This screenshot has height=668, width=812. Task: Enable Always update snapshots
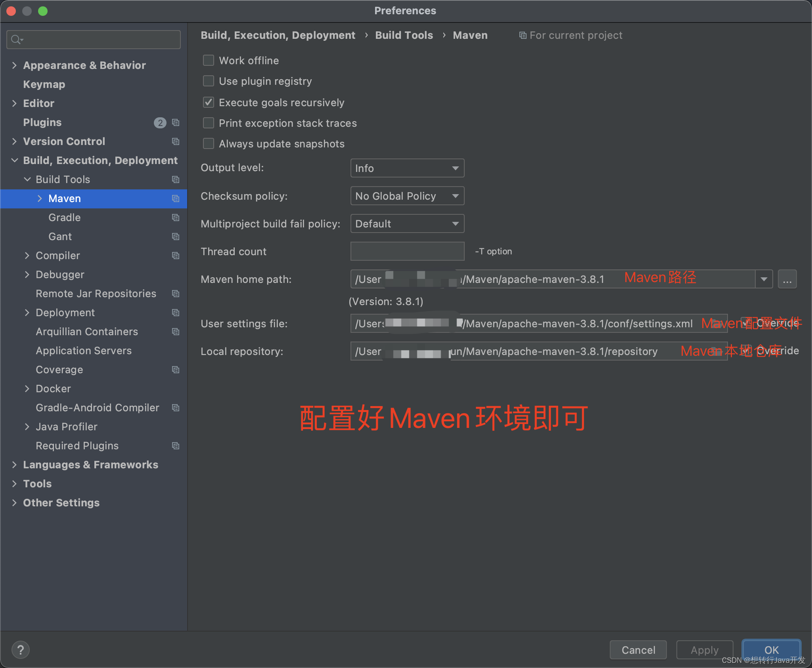coord(209,143)
